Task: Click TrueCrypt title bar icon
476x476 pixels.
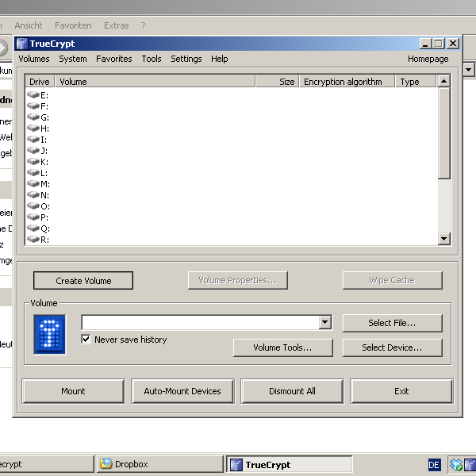Action: [x=22, y=44]
